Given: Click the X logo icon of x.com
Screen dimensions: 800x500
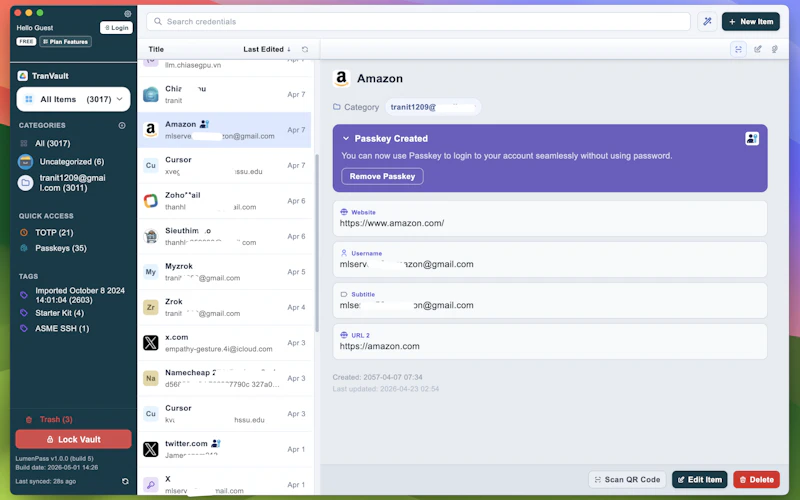Looking at the screenshot, I should point(151,343).
